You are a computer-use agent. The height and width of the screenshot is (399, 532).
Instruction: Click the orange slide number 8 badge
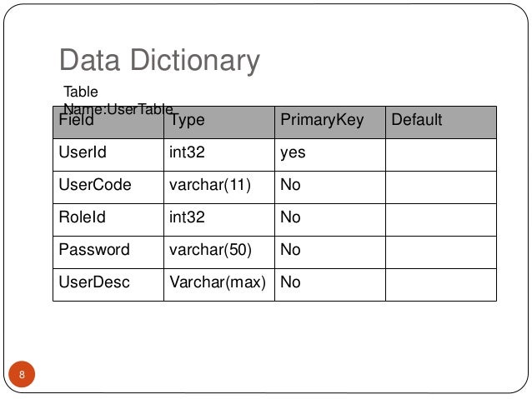click(x=22, y=374)
